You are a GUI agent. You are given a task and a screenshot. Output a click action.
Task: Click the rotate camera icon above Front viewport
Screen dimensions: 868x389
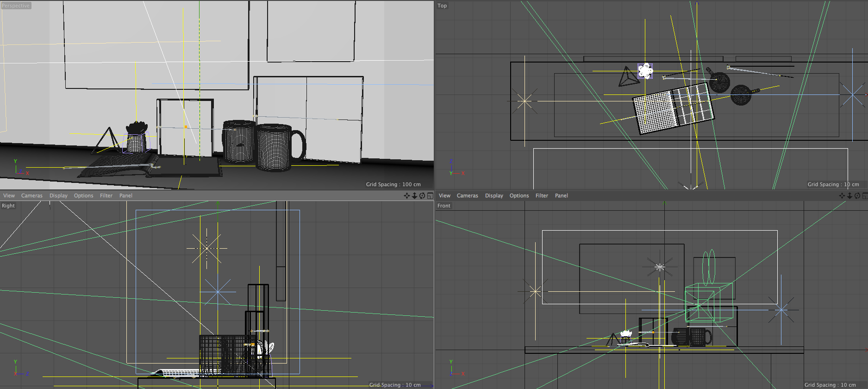click(857, 196)
